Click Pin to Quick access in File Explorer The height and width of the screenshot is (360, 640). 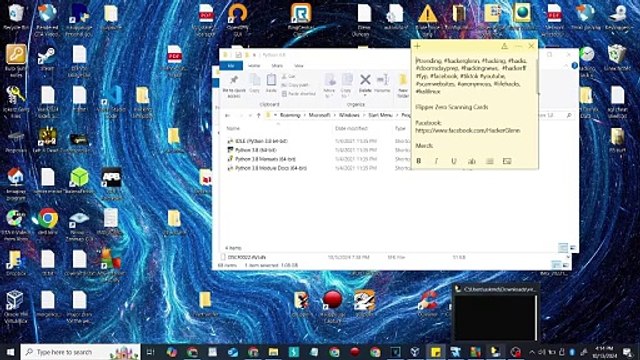[234, 86]
